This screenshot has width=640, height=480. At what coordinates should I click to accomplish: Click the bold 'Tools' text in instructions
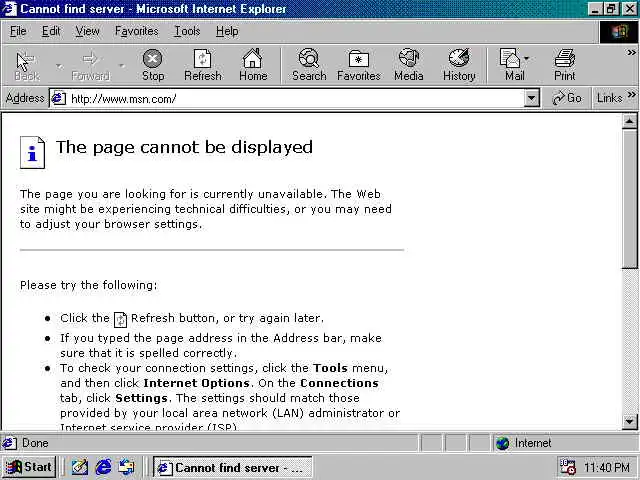click(330, 368)
